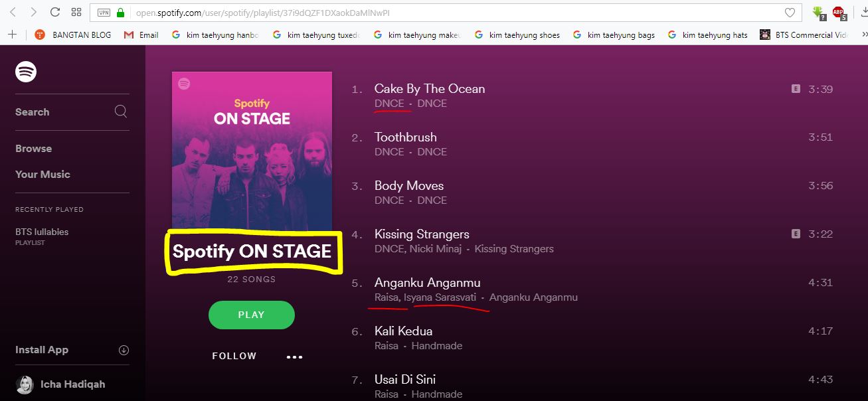
Task: Toggle the VPN badge in the address bar
Action: [x=103, y=11]
